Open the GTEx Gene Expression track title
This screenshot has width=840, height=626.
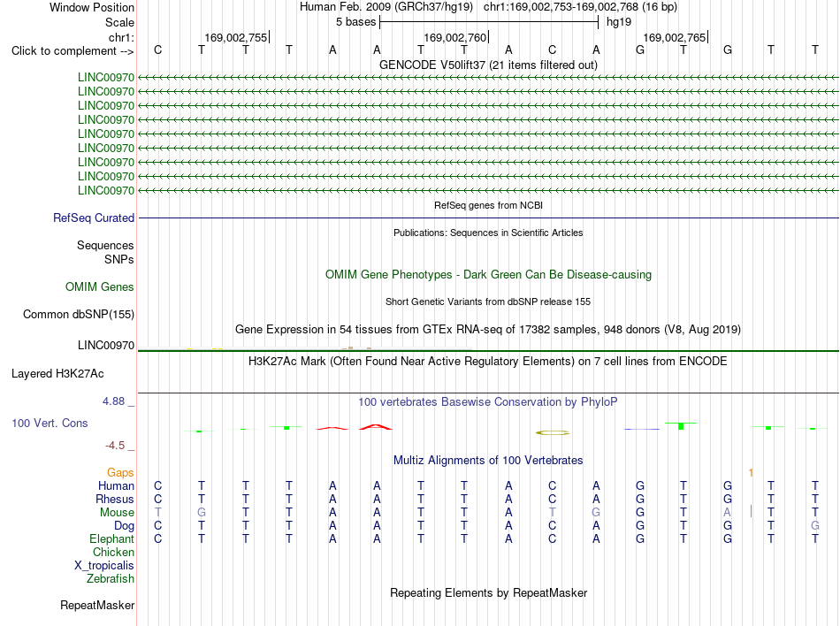click(x=488, y=329)
